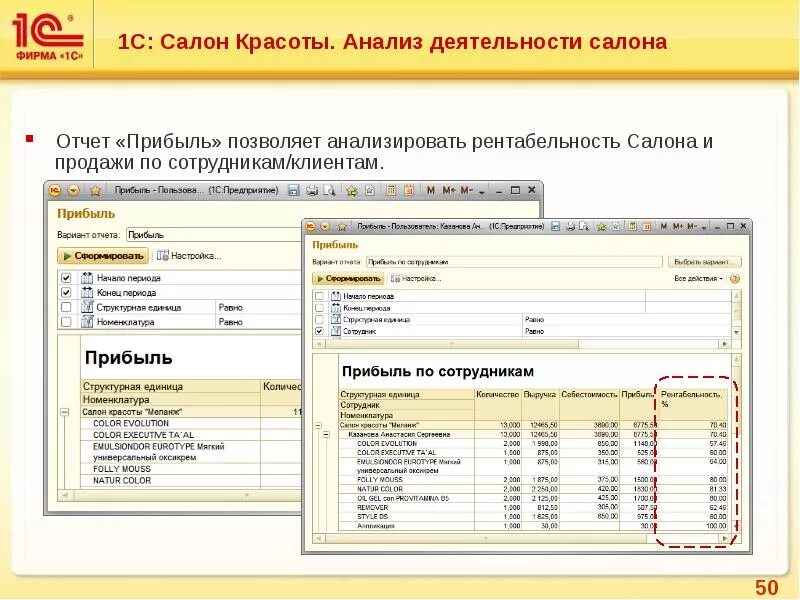Uncheck the Сотрудник filter checkbox
The height and width of the screenshot is (600, 800).
tap(318, 332)
